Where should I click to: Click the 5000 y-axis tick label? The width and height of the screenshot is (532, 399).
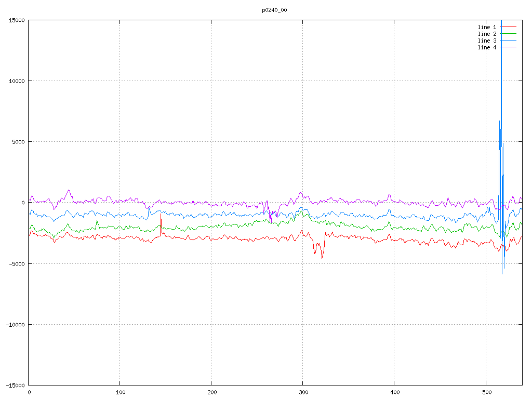(17, 142)
